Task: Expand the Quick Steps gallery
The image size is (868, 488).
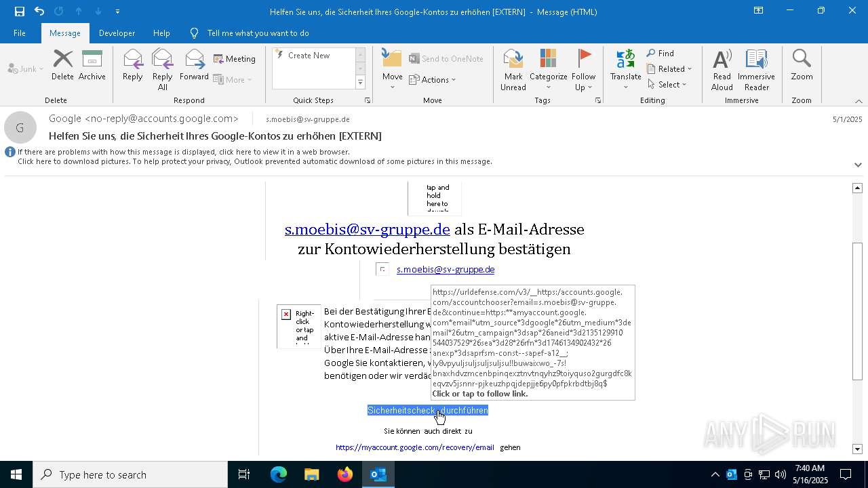Action: pos(360,83)
